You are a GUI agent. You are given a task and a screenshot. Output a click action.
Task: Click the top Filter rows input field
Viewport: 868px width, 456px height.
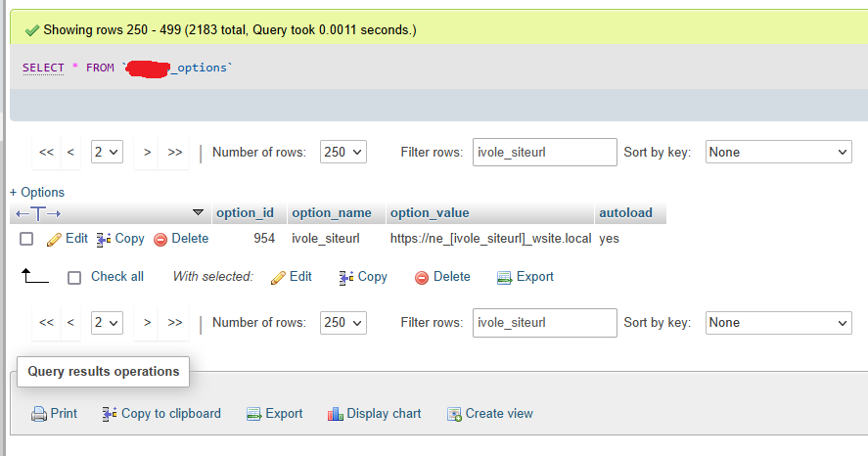545,153
